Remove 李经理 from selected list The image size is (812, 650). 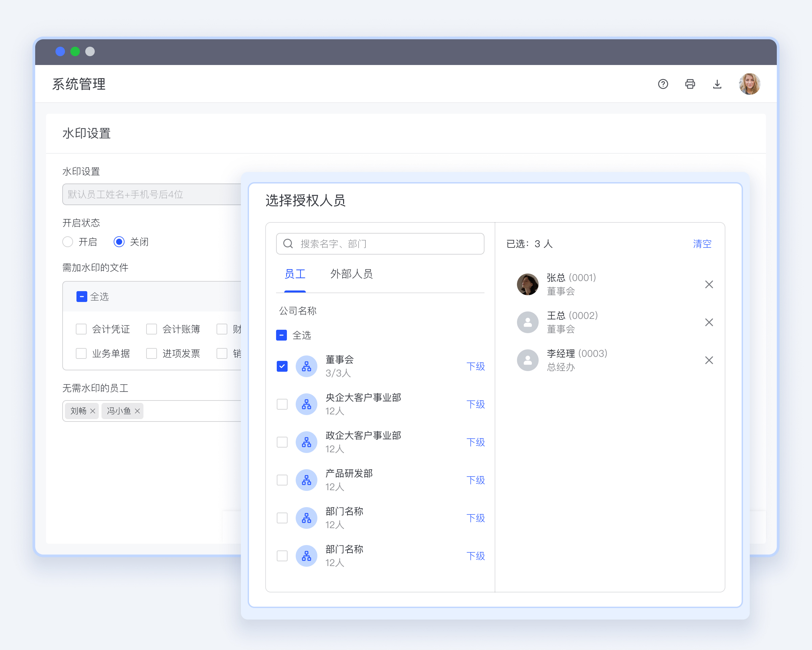[x=709, y=360]
